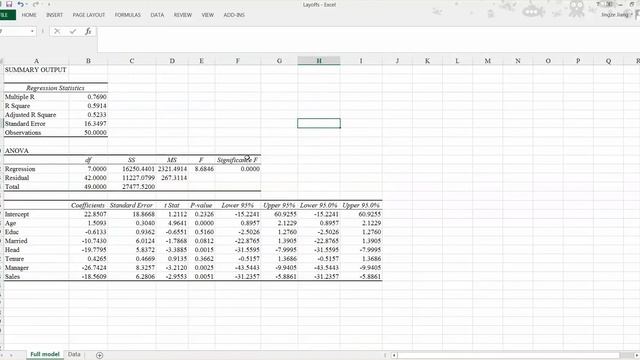Click the Significance F header cell
Image resolution: width=640 pixels, height=360 pixels.
click(x=238, y=160)
